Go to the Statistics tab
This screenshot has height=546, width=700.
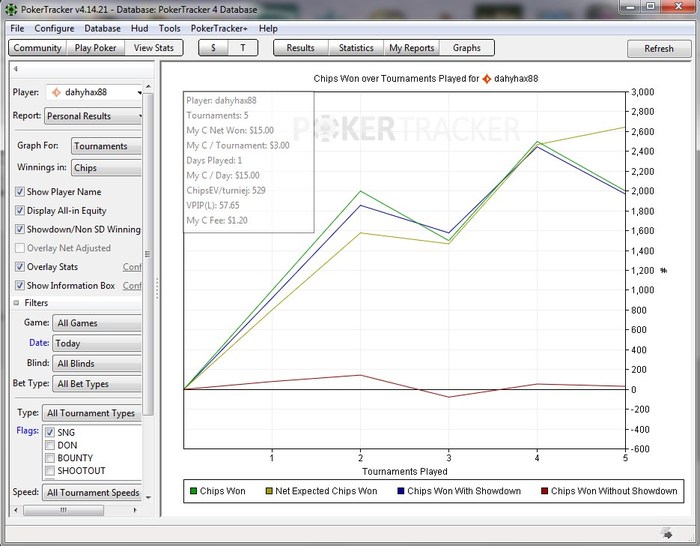coord(356,48)
